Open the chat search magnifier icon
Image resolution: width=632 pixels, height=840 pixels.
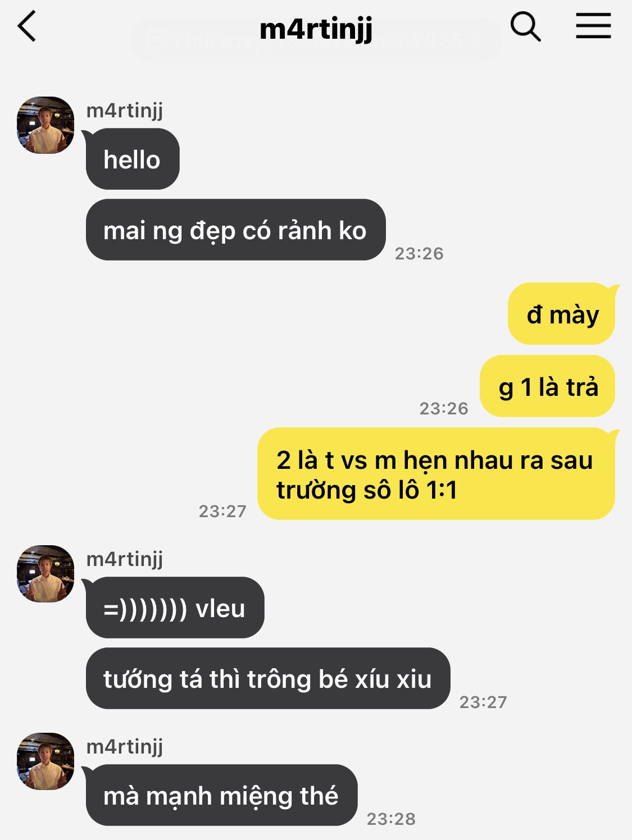tap(525, 26)
